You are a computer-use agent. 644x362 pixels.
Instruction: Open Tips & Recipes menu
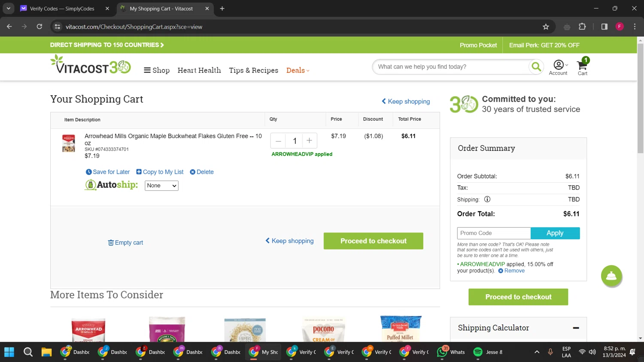(253, 70)
